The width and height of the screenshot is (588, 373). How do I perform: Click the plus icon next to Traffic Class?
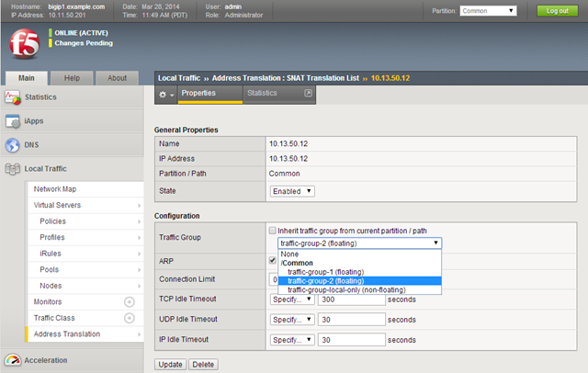point(129,318)
